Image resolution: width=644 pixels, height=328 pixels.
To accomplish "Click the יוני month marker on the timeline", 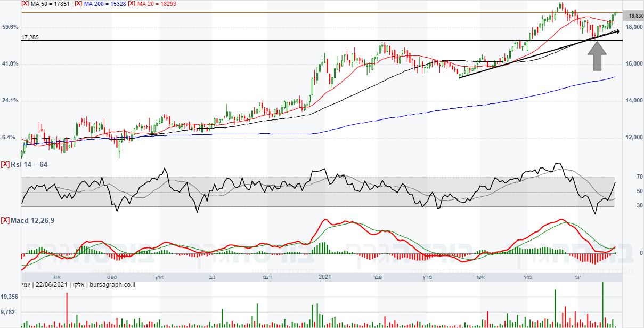I will tap(578, 277).
